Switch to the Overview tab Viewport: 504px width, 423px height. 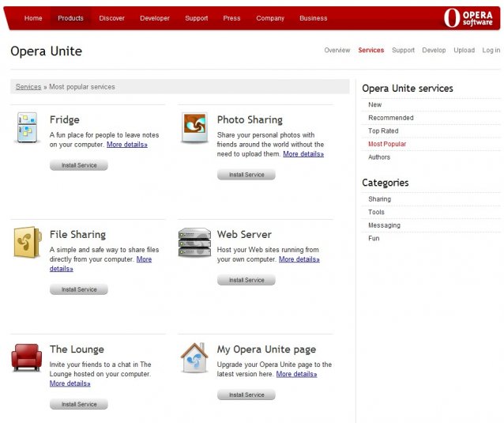pos(337,50)
